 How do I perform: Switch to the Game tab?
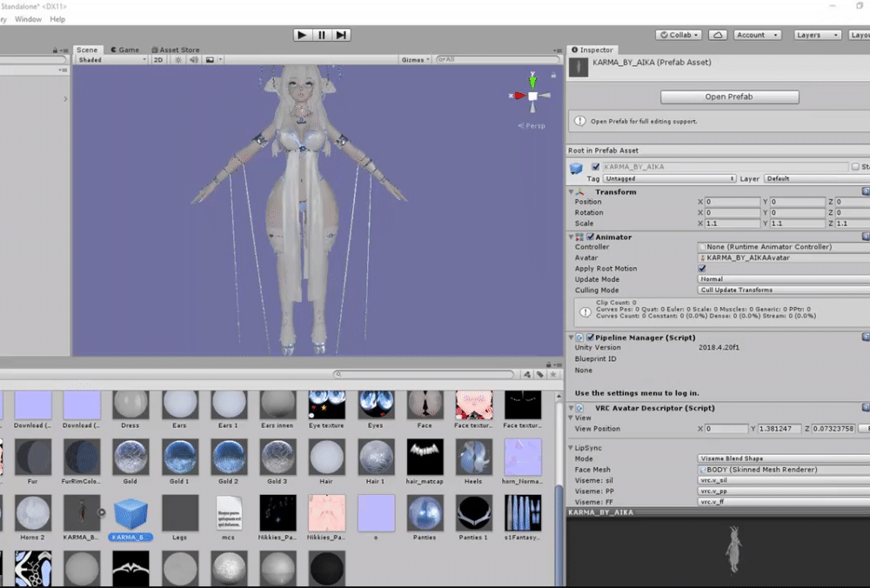point(124,50)
